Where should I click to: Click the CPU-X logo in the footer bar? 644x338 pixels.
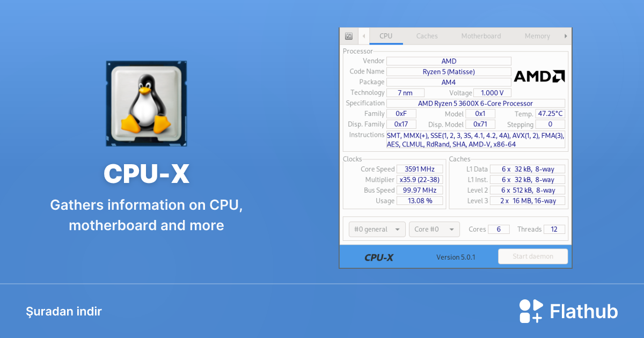tap(380, 256)
